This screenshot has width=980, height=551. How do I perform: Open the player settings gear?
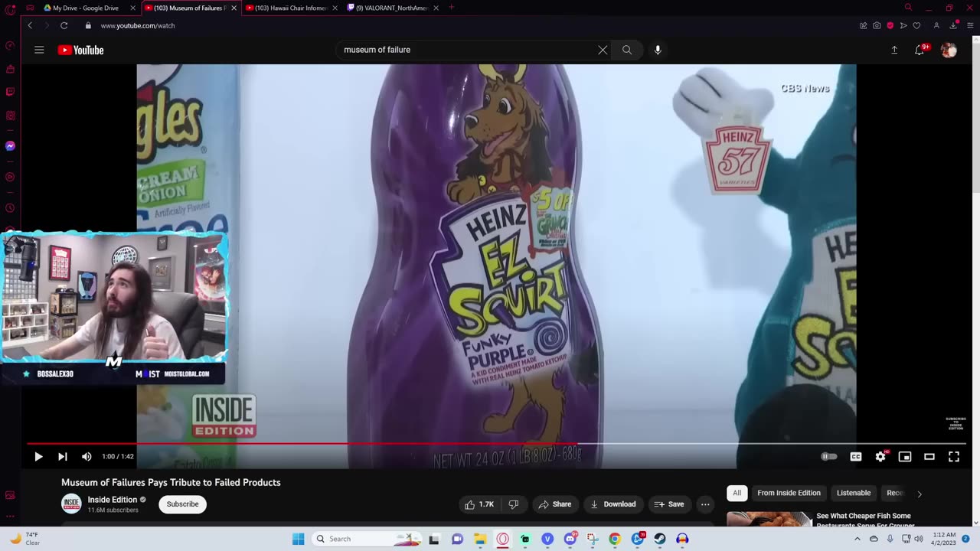tap(880, 457)
